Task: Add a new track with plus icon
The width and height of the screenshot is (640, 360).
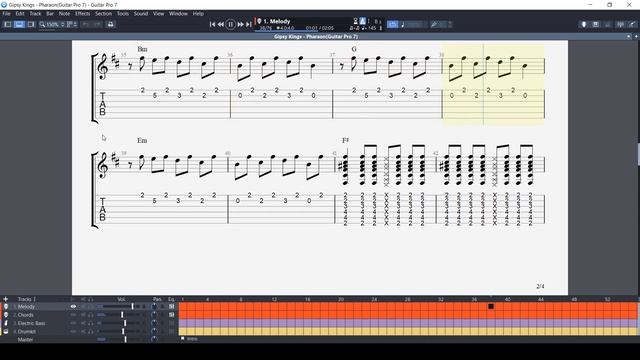Action: pyautogui.click(x=6, y=299)
